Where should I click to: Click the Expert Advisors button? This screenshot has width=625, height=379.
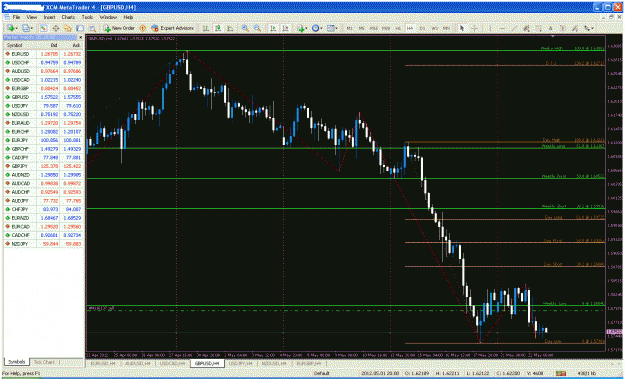172,28
